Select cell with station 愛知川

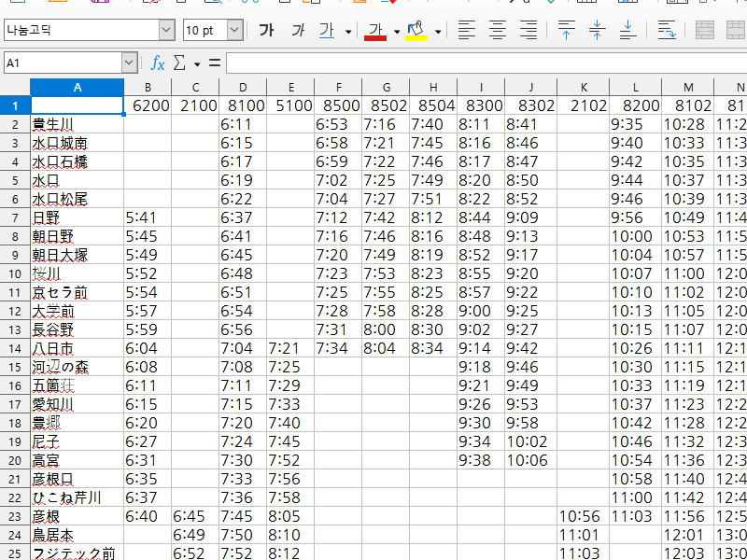pos(78,404)
